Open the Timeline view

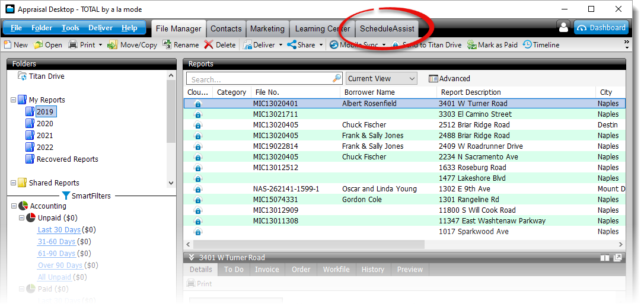pos(541,44)
